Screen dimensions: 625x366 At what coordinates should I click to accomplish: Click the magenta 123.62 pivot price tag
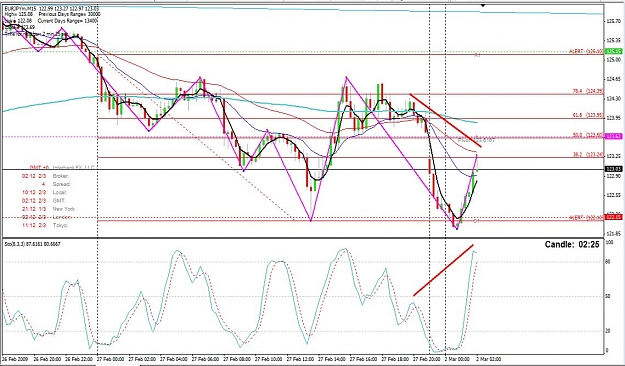(x=613, y=136)
